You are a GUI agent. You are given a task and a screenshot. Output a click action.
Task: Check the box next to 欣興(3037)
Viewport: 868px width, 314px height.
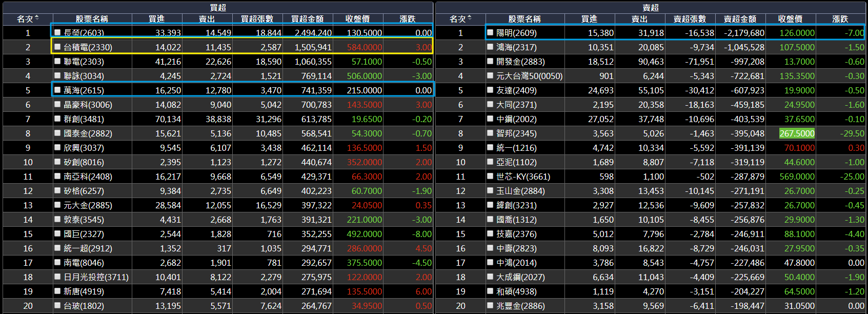(x=58, y=147)
